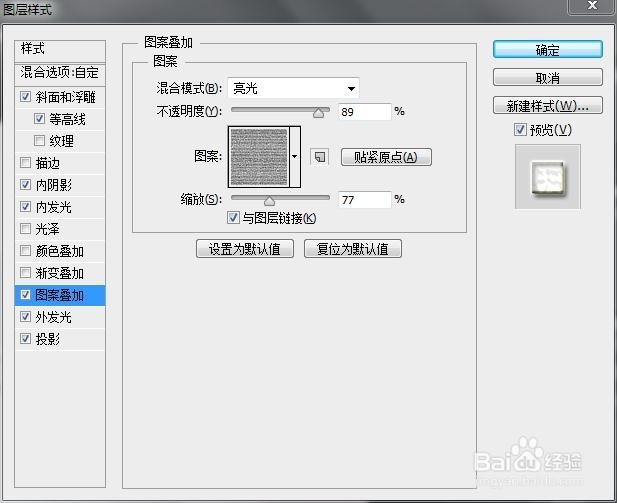Toggle the 内阴影 checkbox
The image size is (617, 503).
26,185
